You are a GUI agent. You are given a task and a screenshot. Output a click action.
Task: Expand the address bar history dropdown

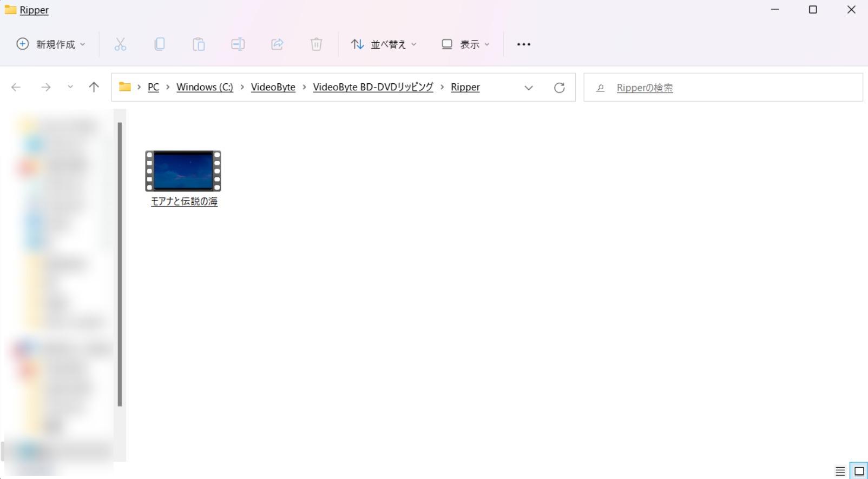coord(529,88)
